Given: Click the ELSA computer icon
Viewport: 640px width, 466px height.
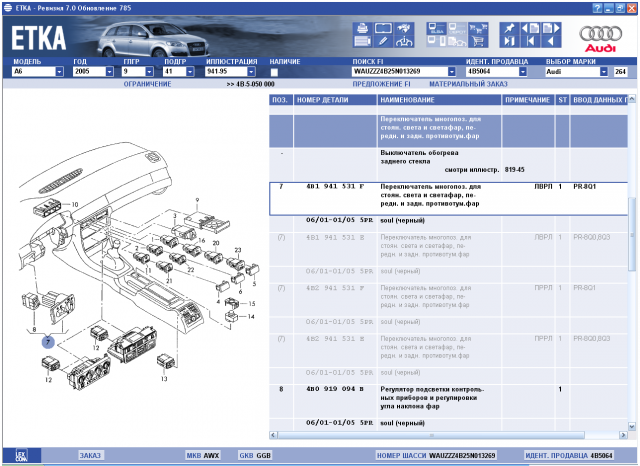Looking at the screenshot, I should [x=437, y=28].
